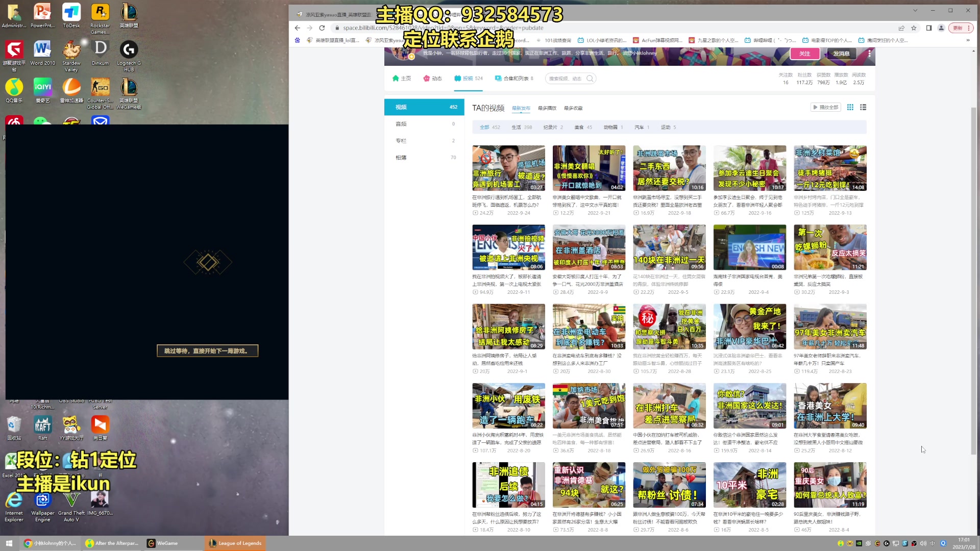Open 合集和列表 tab
This screenshot has width=980, height=551.
(514, 79)
